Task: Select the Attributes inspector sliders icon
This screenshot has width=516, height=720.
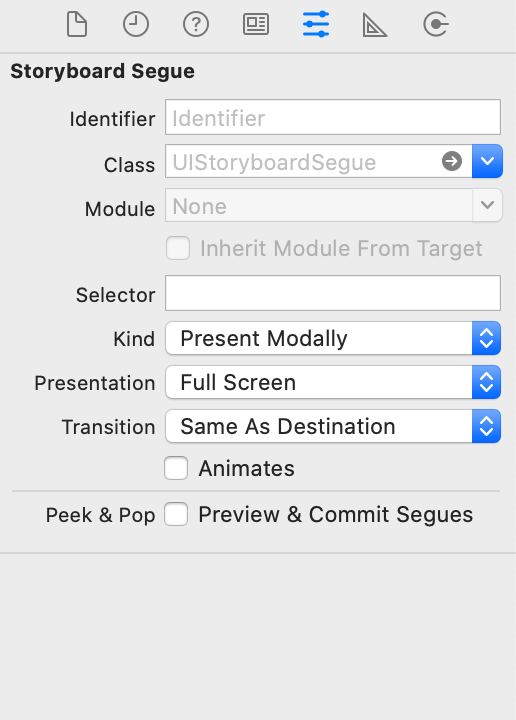Action: (x=316, y=24)
